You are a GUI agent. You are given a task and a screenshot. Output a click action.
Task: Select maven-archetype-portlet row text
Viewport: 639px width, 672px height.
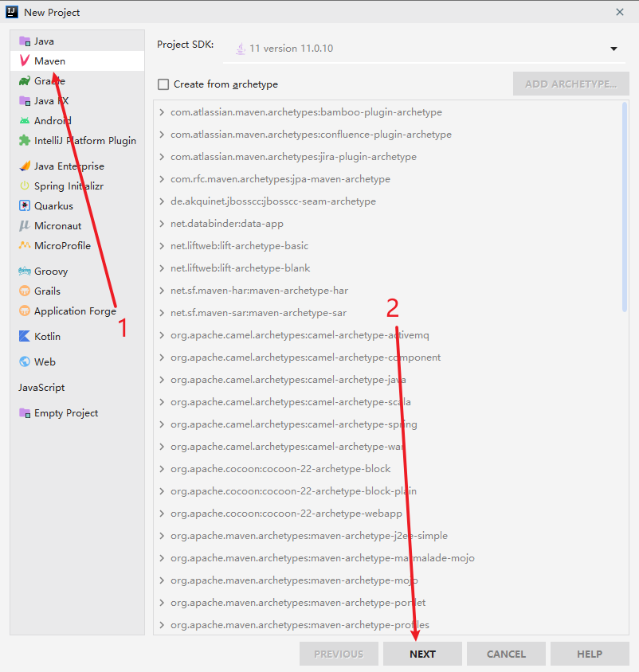[298, 603]
